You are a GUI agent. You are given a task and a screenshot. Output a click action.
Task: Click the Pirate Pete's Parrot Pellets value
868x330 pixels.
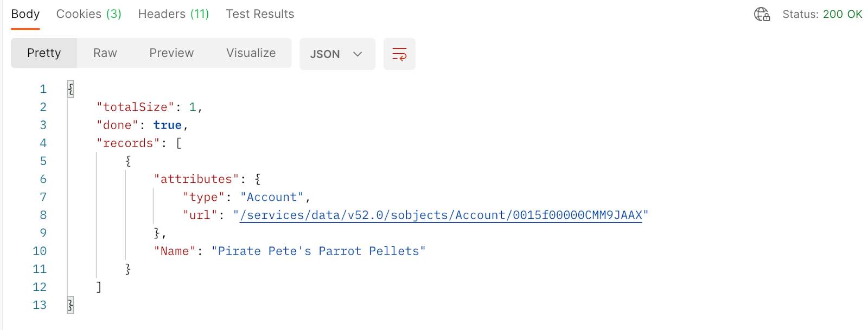click(318, 251)
